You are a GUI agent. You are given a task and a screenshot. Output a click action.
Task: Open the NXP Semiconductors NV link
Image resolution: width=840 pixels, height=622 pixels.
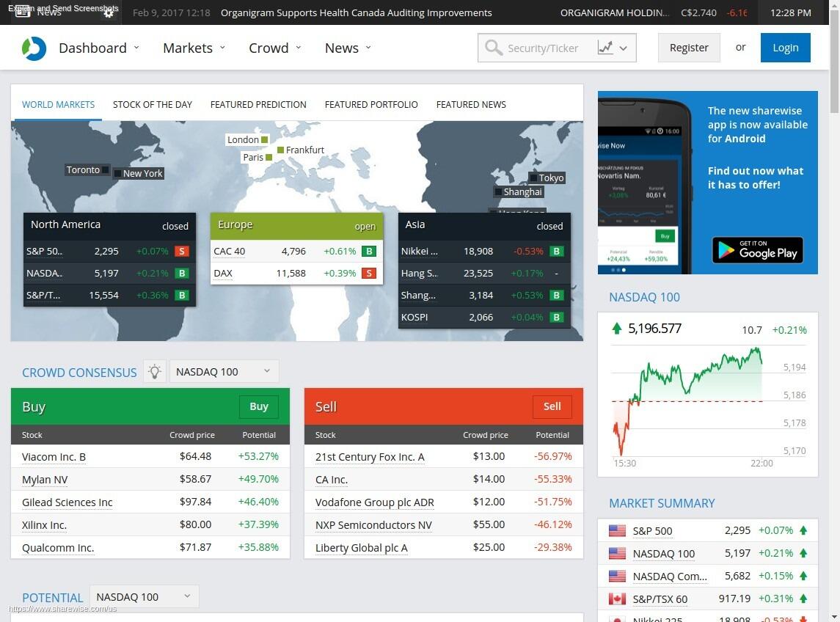tap(373, 525)
